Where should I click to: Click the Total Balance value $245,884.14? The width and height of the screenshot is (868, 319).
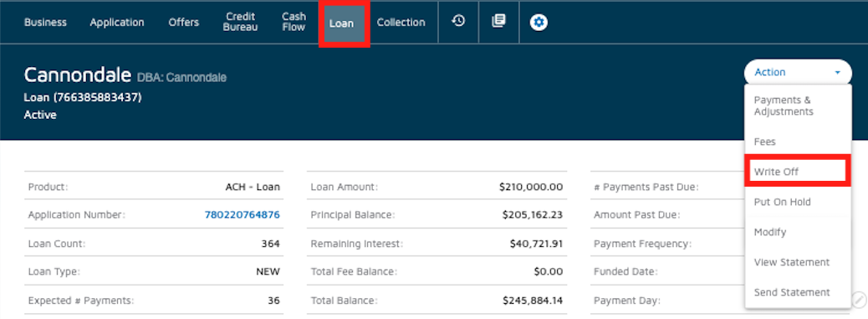[533, 301]
